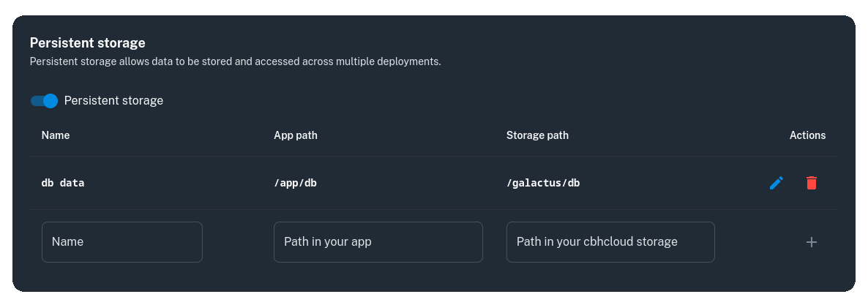The height and width of the screenshot is (305, 868).
Task: Select the db data name cell
Action: click(x=63, y=183)
